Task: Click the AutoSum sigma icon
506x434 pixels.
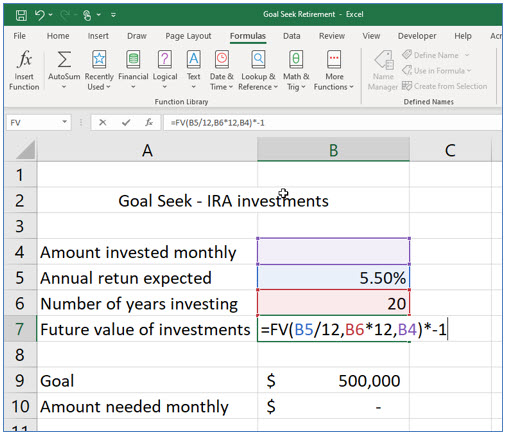Action: (x=64, y=60)
